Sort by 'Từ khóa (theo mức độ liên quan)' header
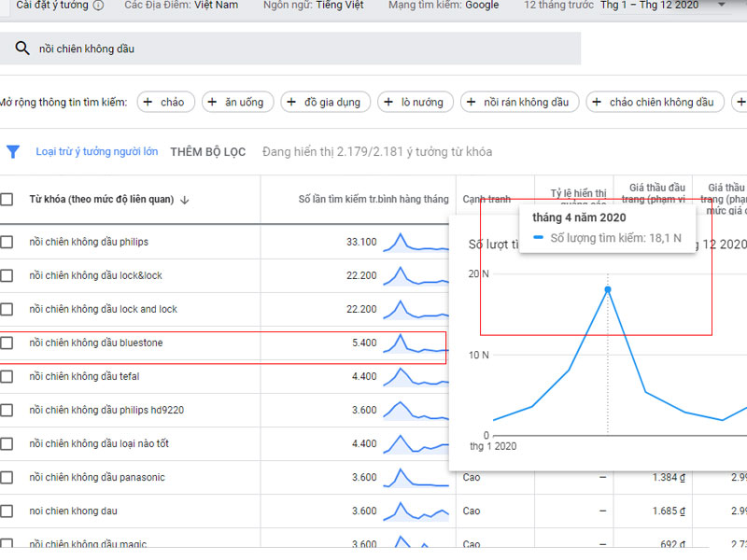747x560 pixels. tap(102, 199)
